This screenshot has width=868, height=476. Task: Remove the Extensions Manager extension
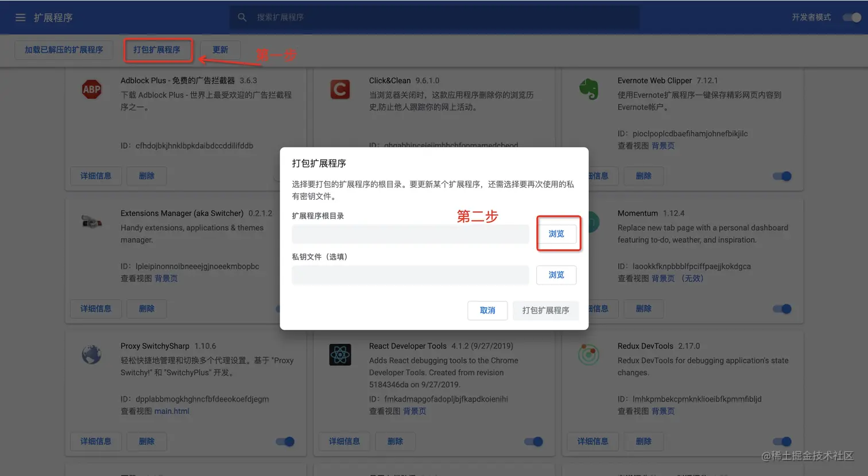tap(146, 308)
